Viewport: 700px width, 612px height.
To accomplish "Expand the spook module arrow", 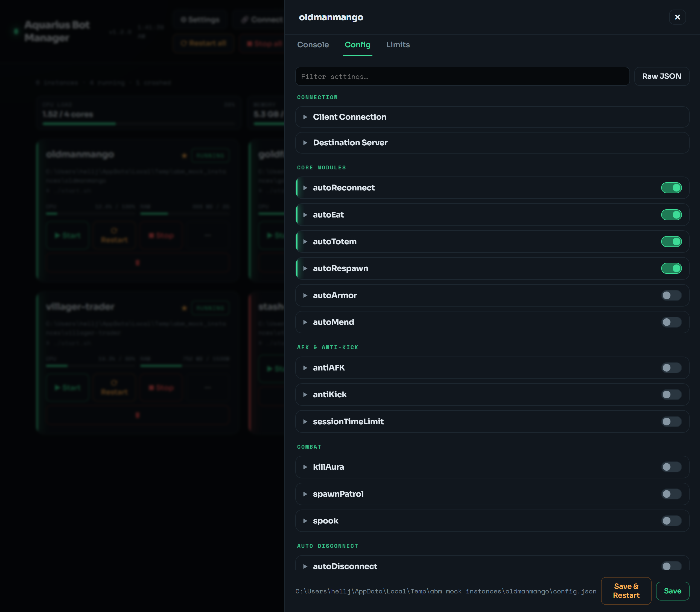I will (x=305, y=521).
